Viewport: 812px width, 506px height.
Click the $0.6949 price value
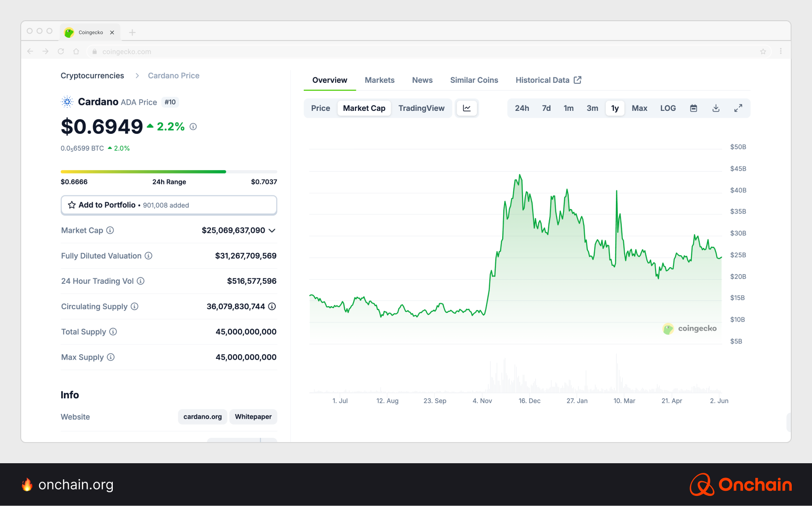coord(102,126)
